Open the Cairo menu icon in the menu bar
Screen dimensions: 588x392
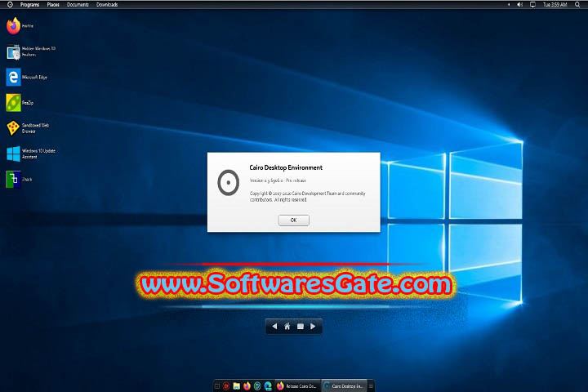point(10,5)
